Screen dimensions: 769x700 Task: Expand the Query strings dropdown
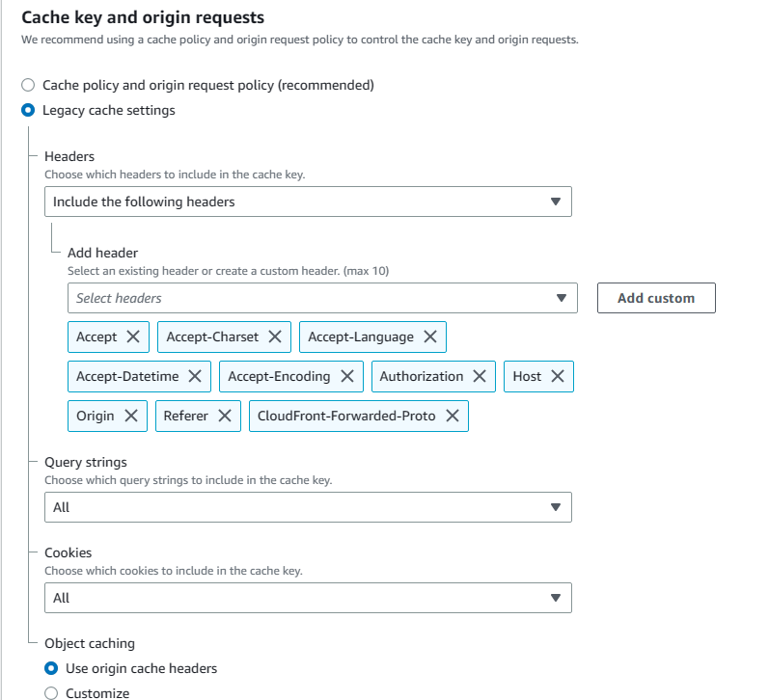(308, 507)
